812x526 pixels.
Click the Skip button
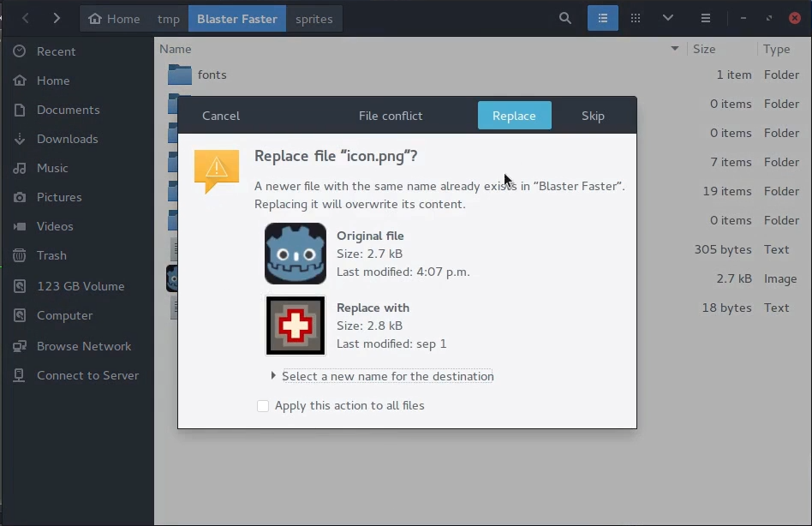[x=593, y=116]
